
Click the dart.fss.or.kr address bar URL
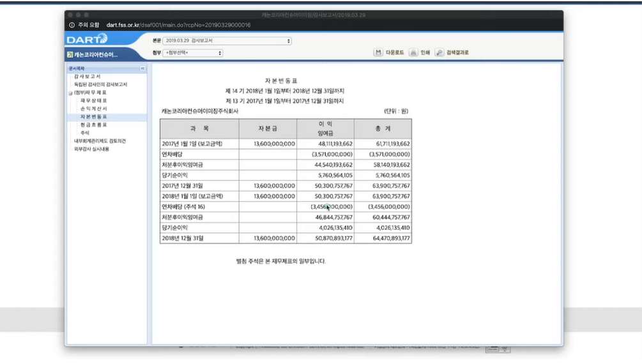pos(178,25)
